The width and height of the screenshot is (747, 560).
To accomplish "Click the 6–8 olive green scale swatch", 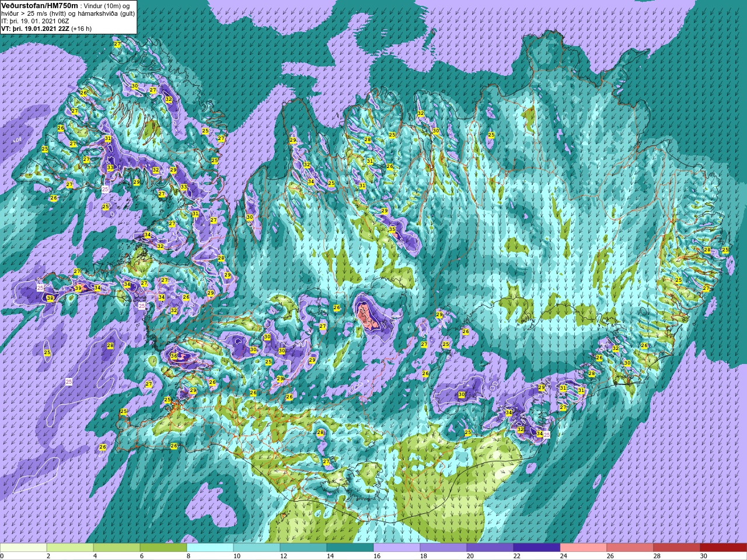I will tap(163, 548).
